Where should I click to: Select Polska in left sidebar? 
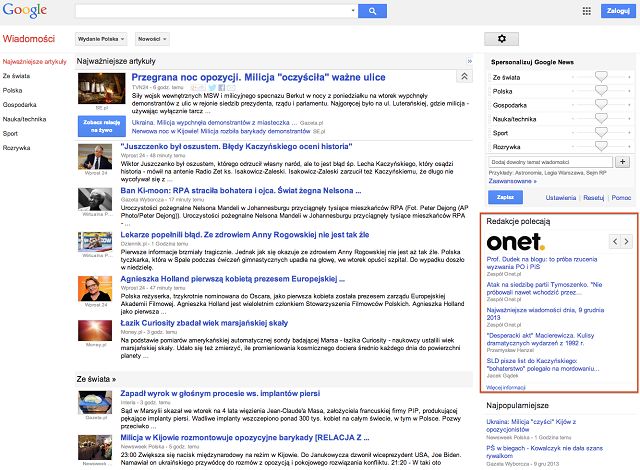[12, 90]
